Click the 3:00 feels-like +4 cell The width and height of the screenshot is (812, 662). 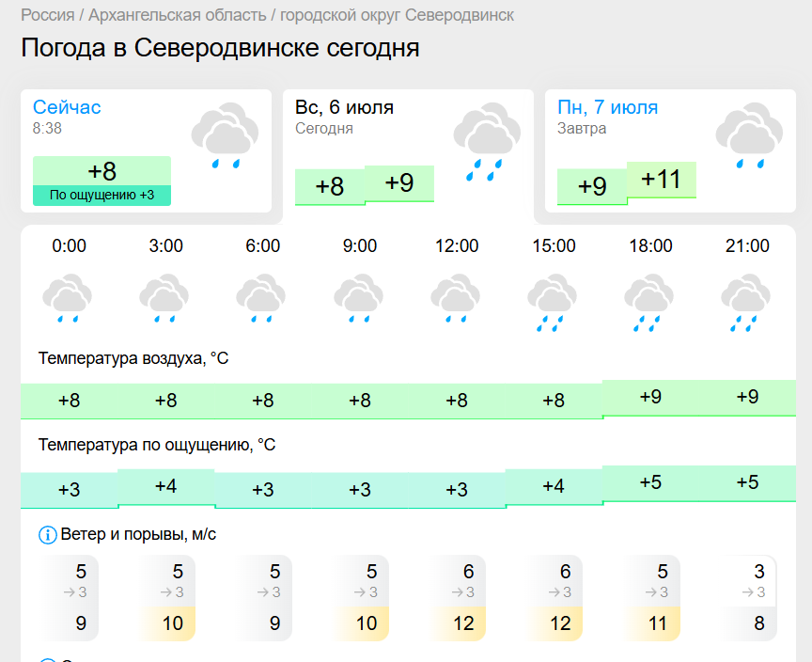(x=166, y=486)
